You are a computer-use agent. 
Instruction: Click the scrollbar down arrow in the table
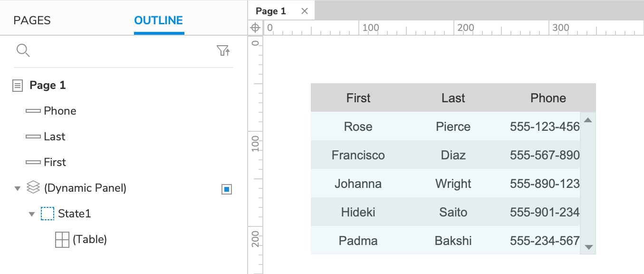[588, 247]
